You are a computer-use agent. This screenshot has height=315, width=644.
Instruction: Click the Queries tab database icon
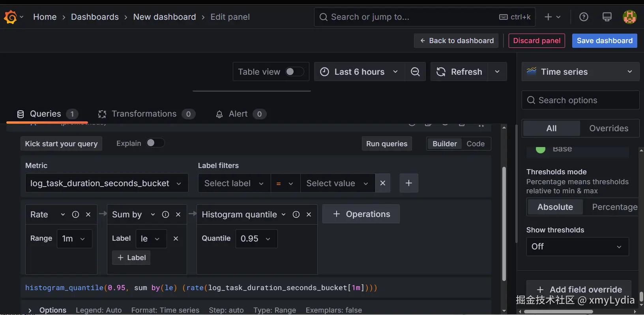pos(21,114)
